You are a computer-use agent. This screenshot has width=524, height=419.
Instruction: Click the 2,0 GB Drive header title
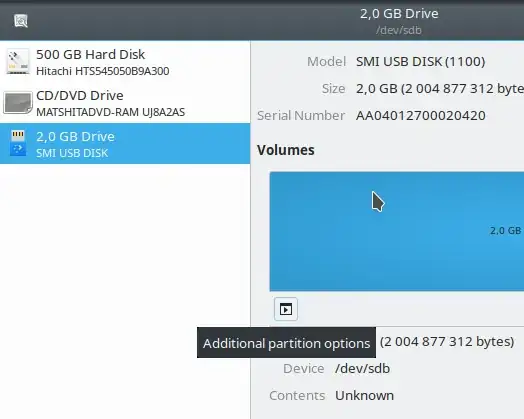tap(399, 14)
